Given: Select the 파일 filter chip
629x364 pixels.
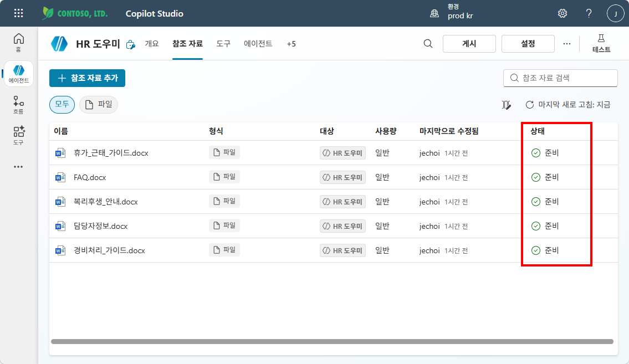Looking at the screenshot, I should (x=99, y=105).
